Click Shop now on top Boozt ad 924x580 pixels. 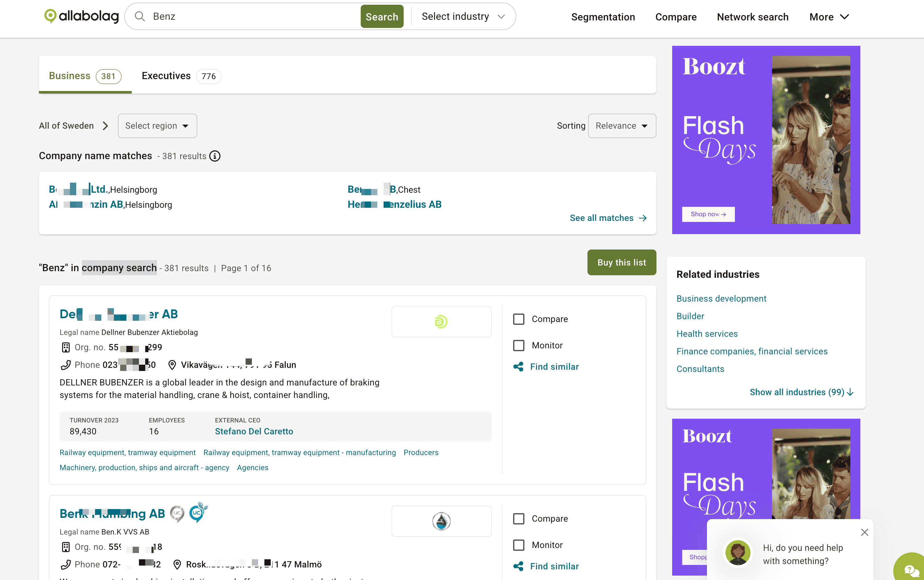708,214
